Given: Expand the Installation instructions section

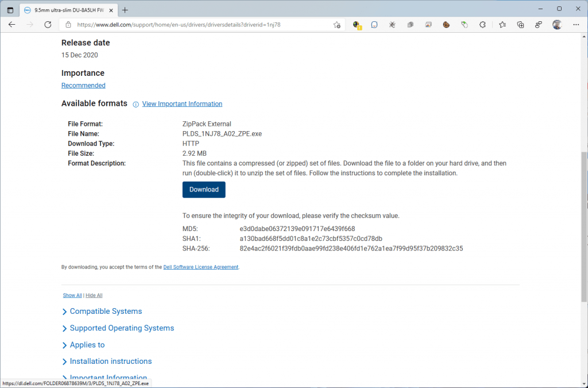Looking at the screenshot, I should (111, 361).
